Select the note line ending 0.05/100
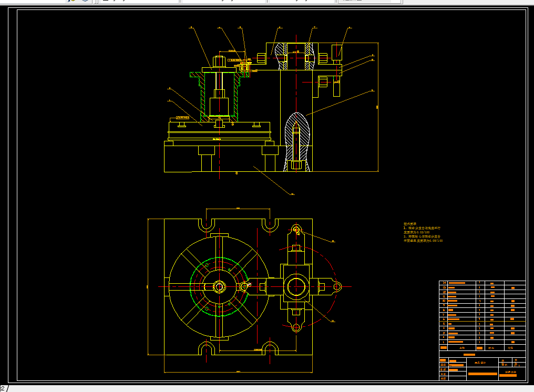Image resolution: width=534 pixels, height=392 pixels. 423,241
